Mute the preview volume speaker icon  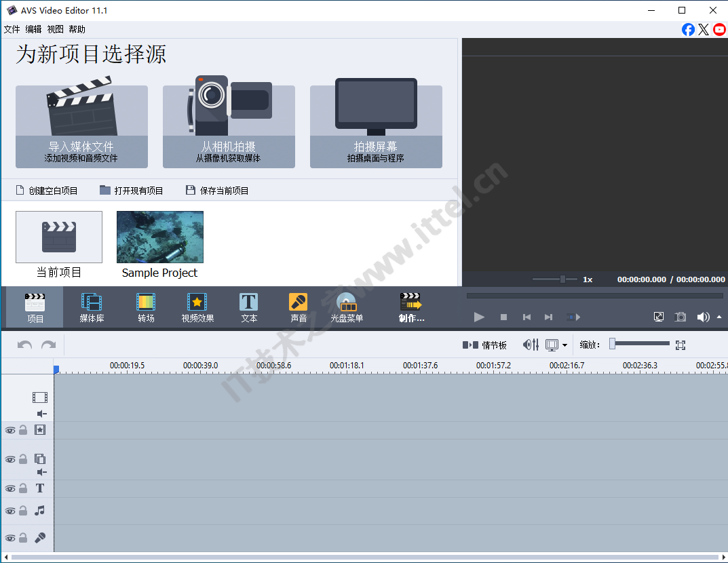pos(703,317)
